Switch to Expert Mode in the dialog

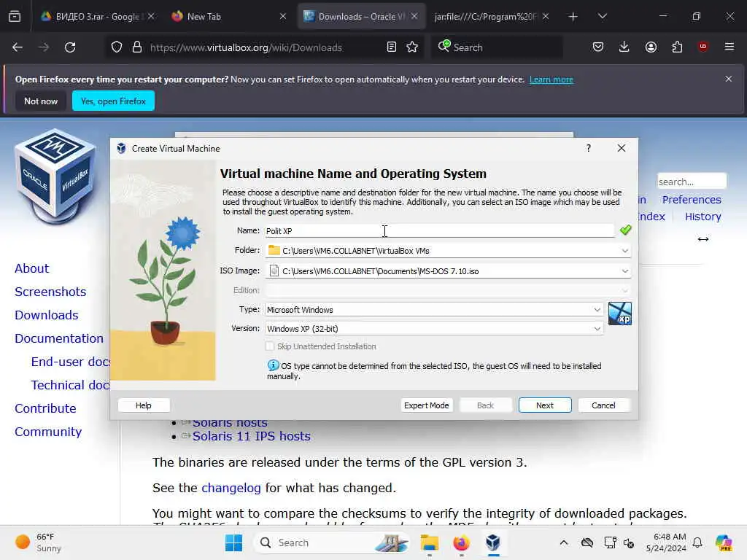click(426, 405)
